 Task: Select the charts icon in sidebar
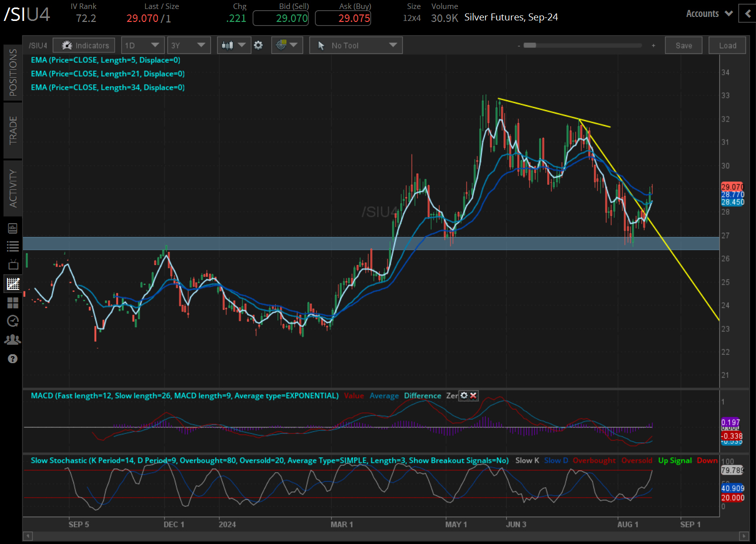12,284
